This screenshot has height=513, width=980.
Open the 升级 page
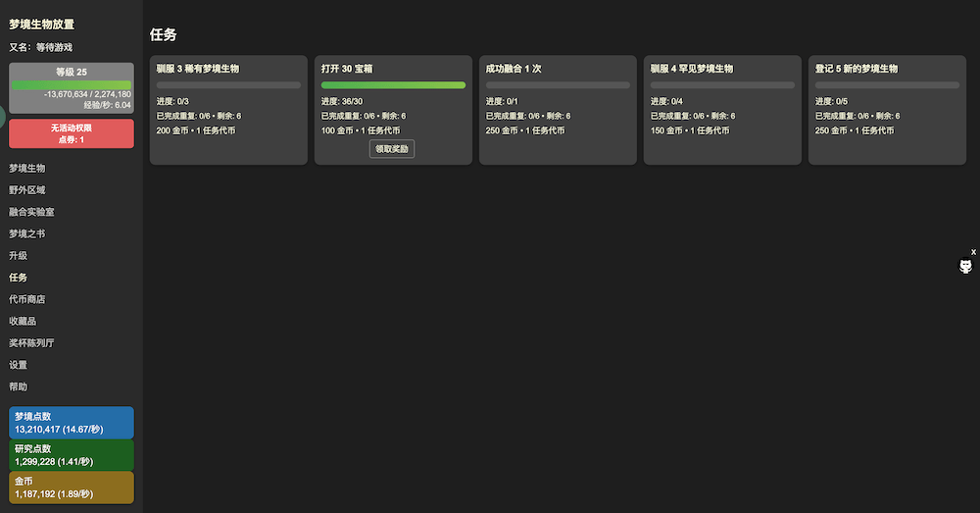[x=19, y=255]
